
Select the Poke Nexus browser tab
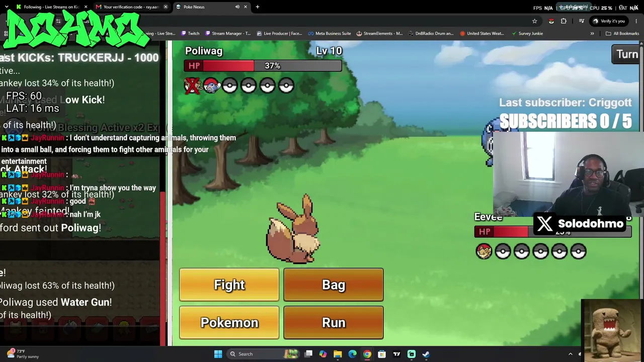[x=211, y=7]
